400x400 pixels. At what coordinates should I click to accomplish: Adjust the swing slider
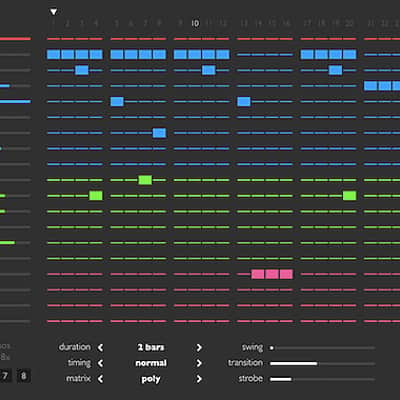coord(322,348)
